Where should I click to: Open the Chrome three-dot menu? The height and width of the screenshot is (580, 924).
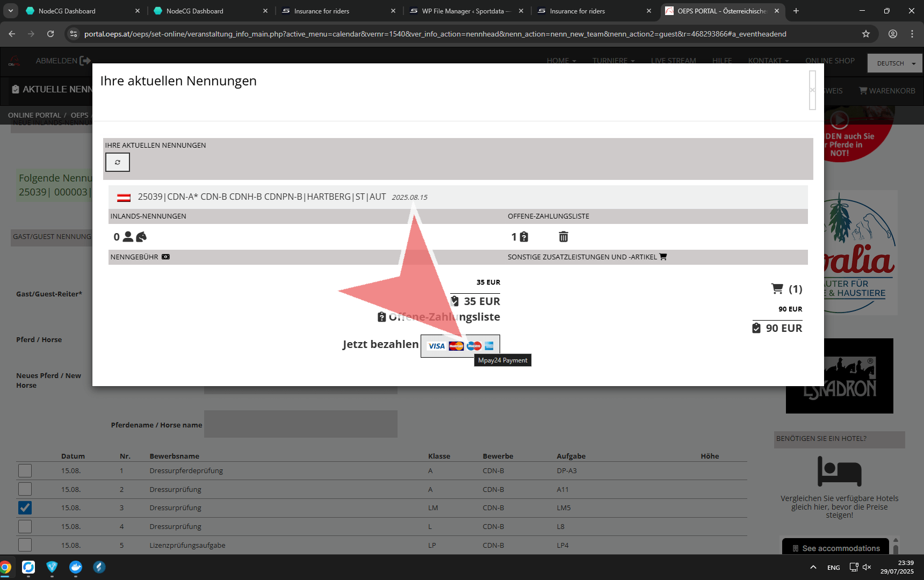912,34
